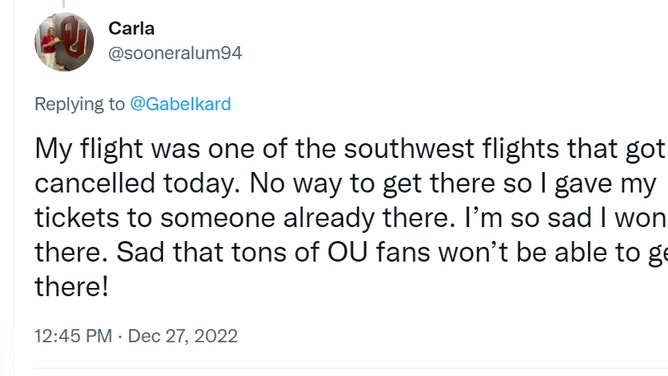The width and height of the screenshot is (668, 376).
Task: Click the display name Carla
Action: 131,29
